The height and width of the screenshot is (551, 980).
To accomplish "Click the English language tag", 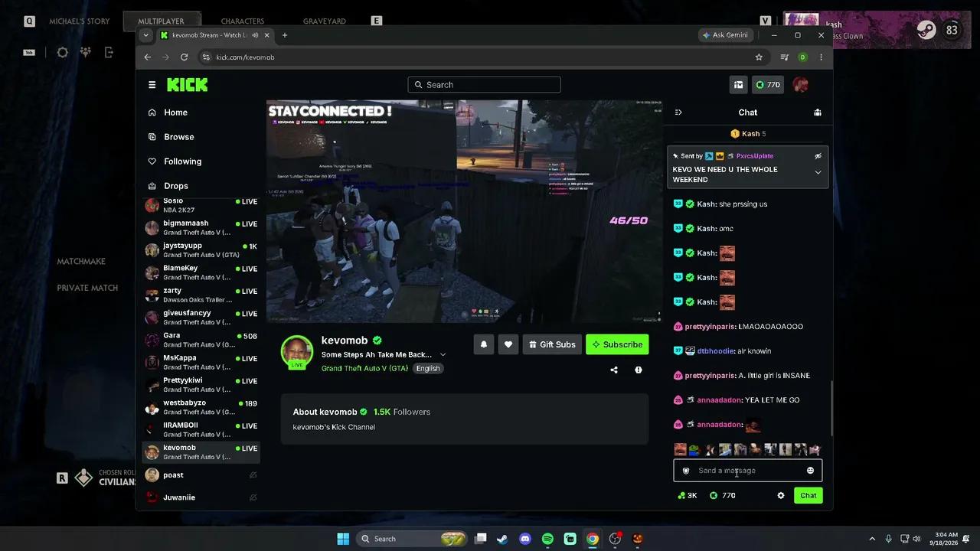I will tap(428, 368).
